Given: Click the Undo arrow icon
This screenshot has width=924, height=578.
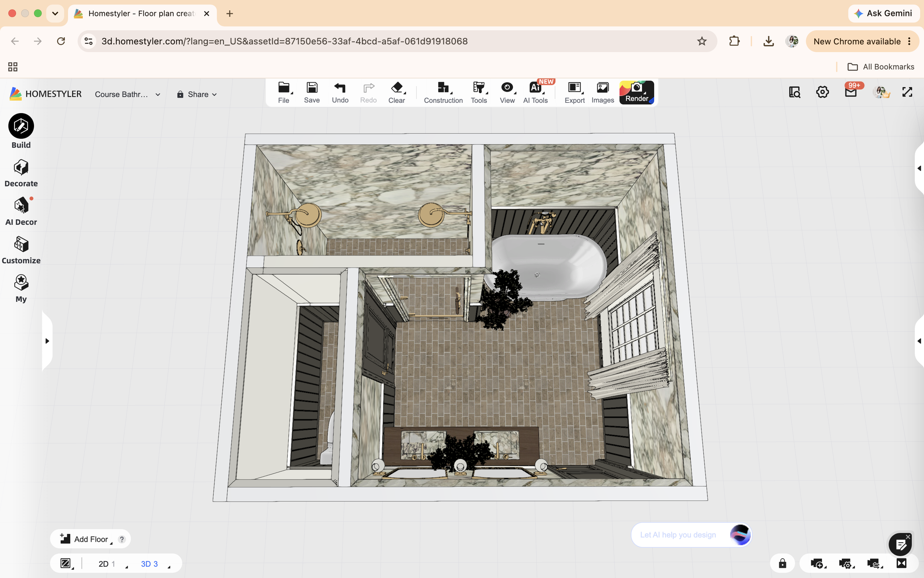Looking at the screenshot, I should pos(340,88).
